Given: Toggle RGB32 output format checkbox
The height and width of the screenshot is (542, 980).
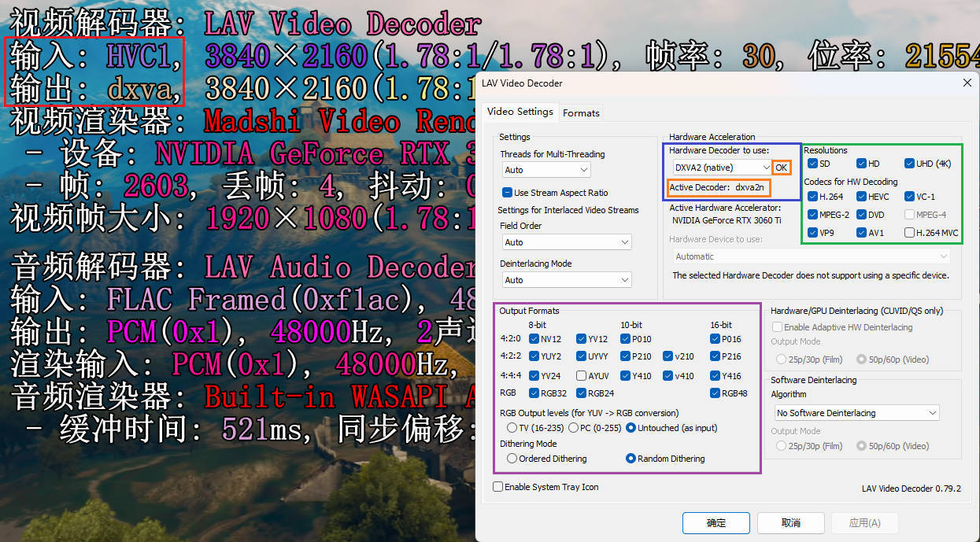Looking at the screenshot, I should coord(533,393).
